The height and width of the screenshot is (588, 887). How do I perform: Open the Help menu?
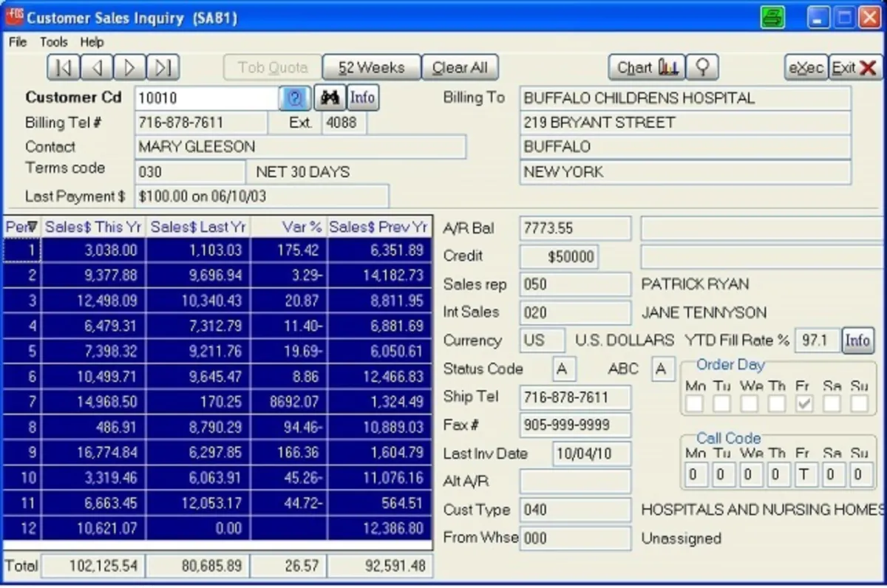92,42
